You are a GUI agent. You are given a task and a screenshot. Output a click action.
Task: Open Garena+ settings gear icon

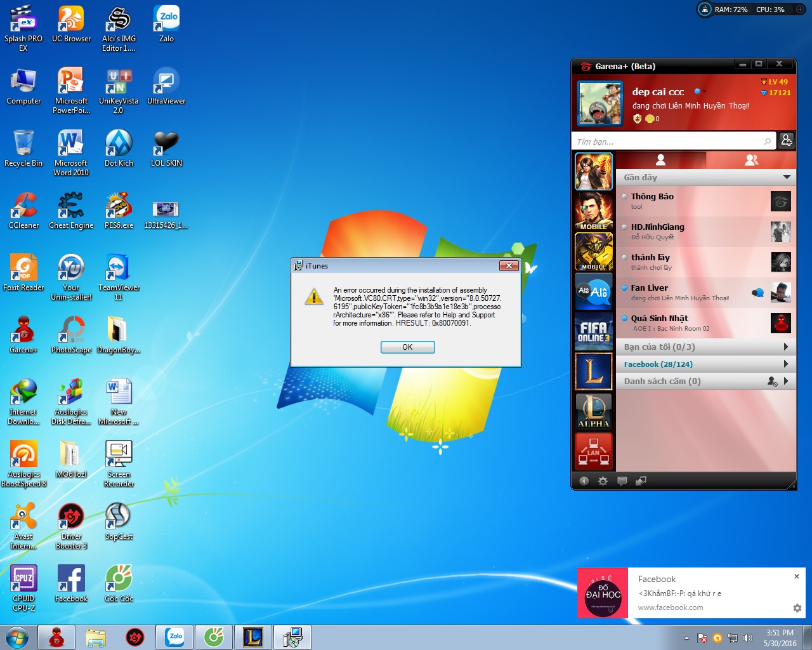coord(603,481)
